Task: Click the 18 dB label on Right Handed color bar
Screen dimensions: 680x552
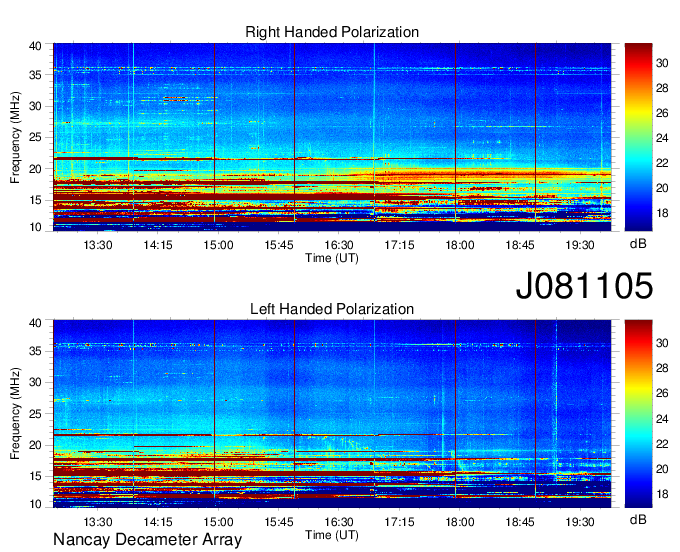Action: [662, 213]
